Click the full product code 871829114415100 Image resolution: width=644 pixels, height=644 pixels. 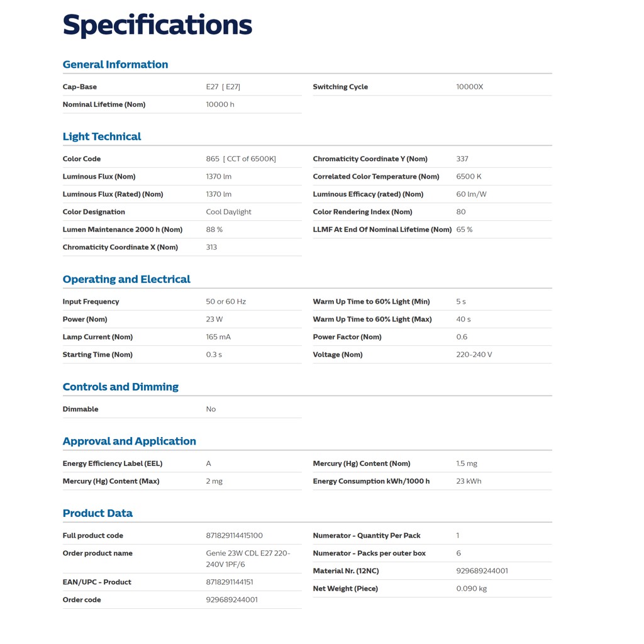click(235, 536)
